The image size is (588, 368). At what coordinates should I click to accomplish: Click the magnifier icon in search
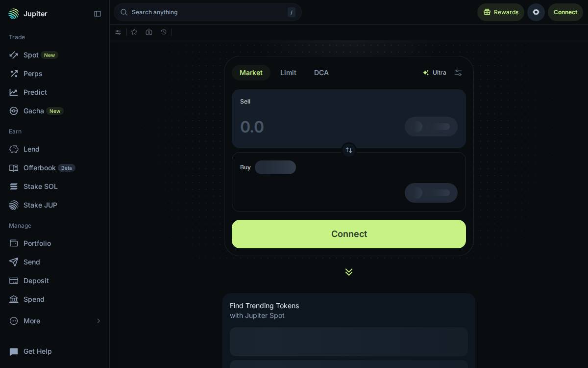(x=124, y=12)
